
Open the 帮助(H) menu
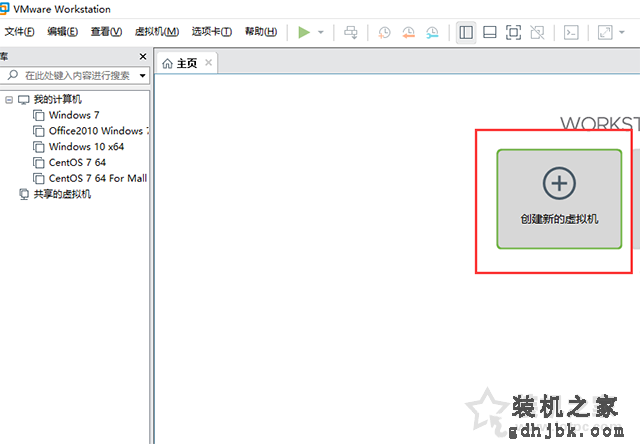point(261,31)
